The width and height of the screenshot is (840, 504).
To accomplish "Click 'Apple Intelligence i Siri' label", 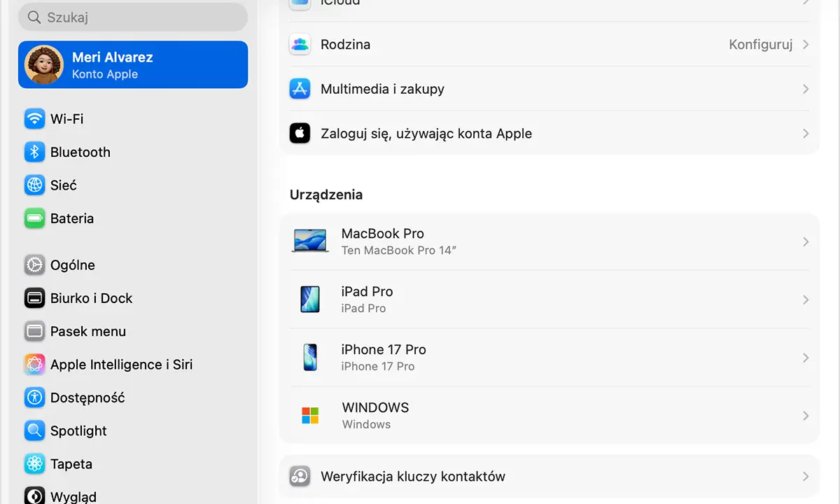I will [122, 365].
